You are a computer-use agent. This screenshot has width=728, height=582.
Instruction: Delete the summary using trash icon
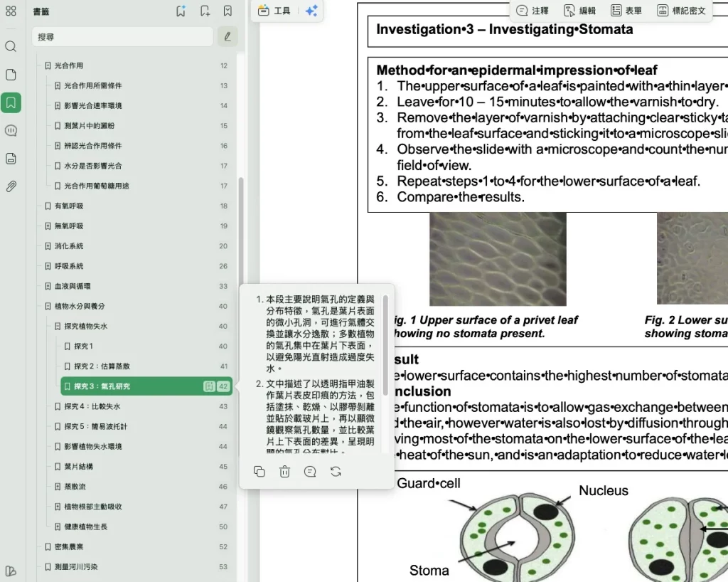(x=284, y=472)
